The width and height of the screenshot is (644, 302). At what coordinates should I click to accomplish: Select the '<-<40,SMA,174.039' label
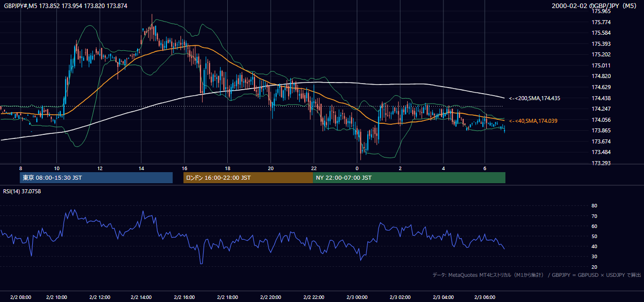pos(533,121)
